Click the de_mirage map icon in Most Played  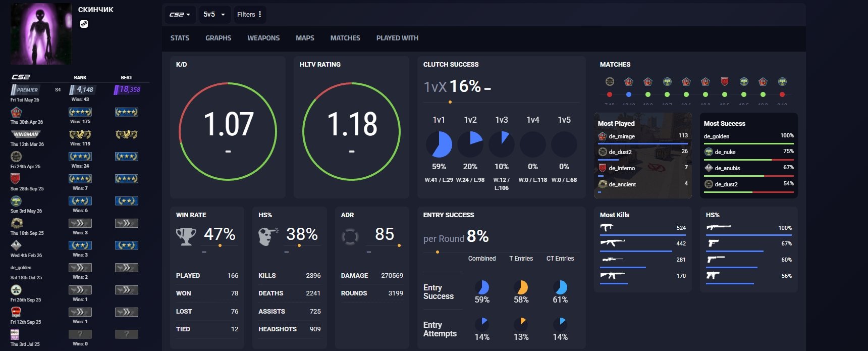(x=602, y=136)
